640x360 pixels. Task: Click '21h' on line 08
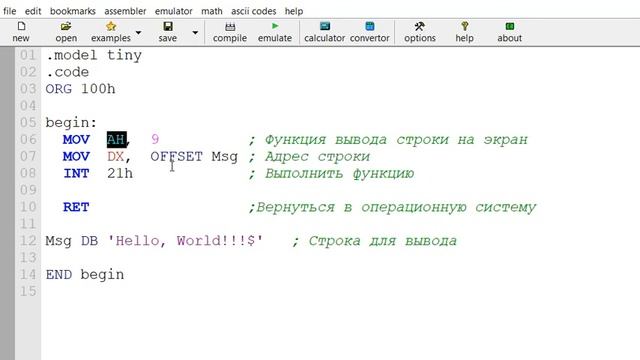(120, 173)
